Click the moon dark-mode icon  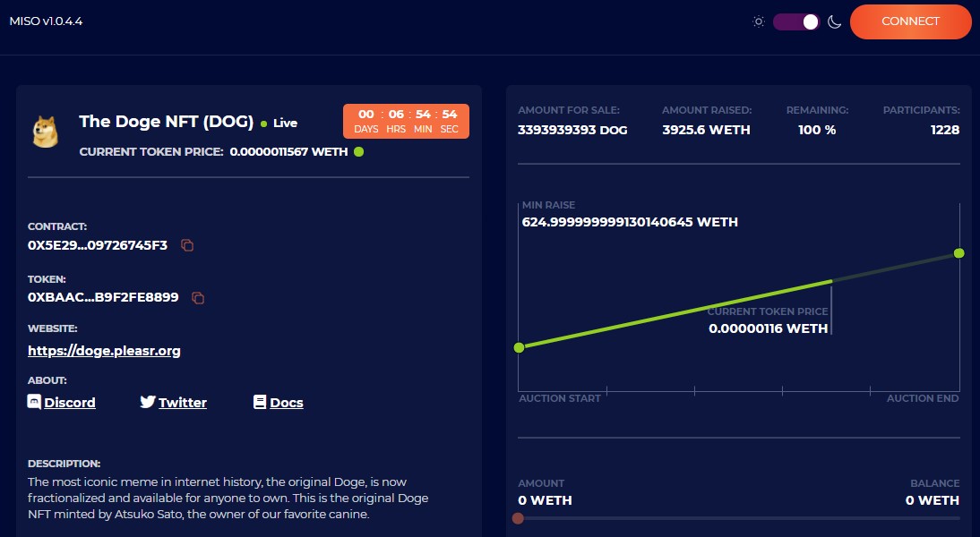[x=834, y=21]
